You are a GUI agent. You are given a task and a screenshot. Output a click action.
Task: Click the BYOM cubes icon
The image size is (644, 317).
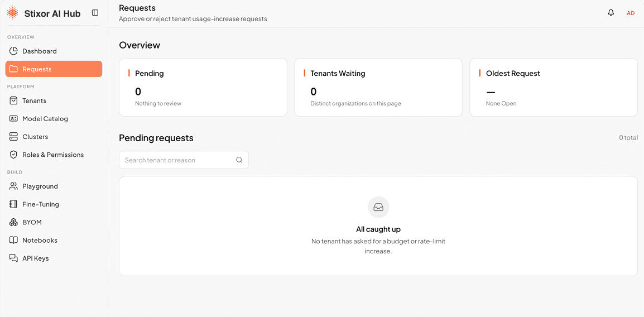13,222
